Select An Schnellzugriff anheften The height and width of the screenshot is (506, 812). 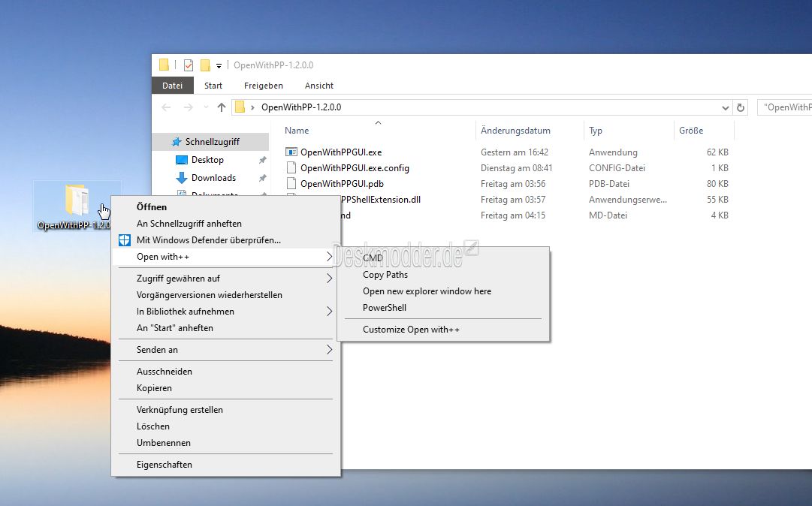pyautogui.click(x=226, y=224)
